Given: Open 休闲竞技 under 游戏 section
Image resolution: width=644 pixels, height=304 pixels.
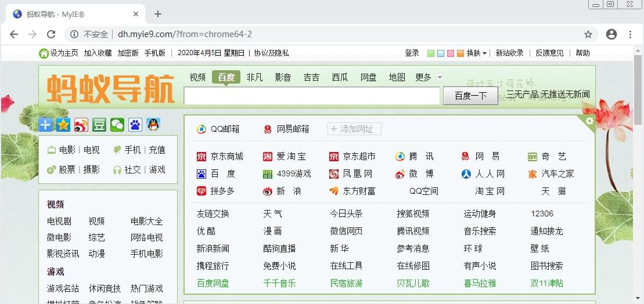Looking at the screenshot, I should [x=105, y=289].
